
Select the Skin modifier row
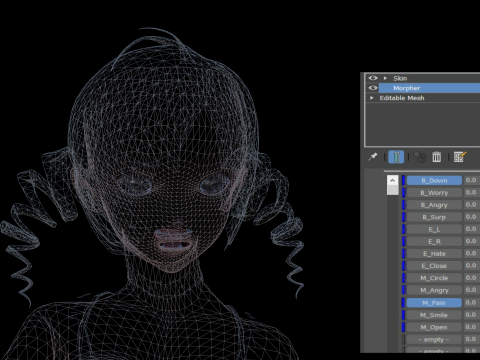pyautogui.click(x=423, y=78)
